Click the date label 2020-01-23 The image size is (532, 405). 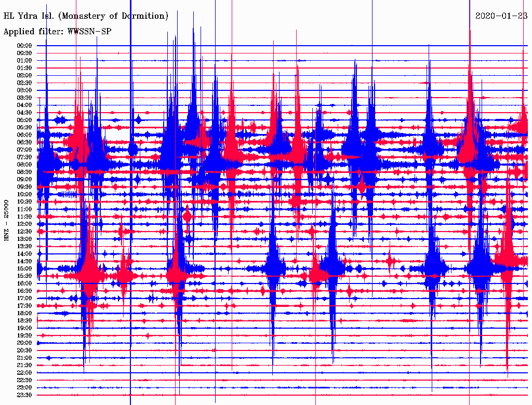coord(501,16)
